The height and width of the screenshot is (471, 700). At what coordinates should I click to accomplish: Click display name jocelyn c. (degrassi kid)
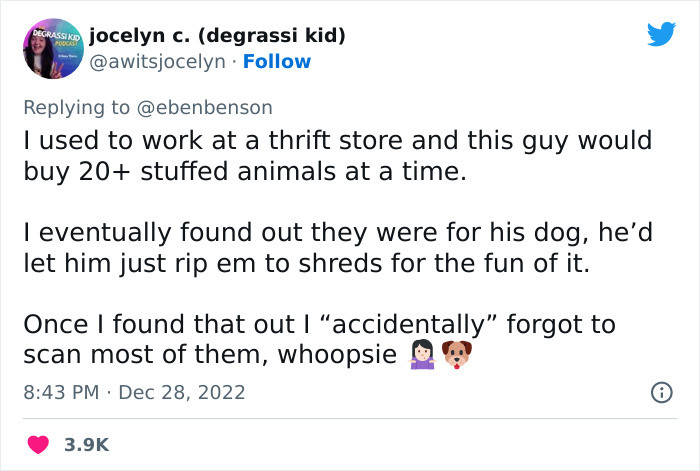(217, 36)
